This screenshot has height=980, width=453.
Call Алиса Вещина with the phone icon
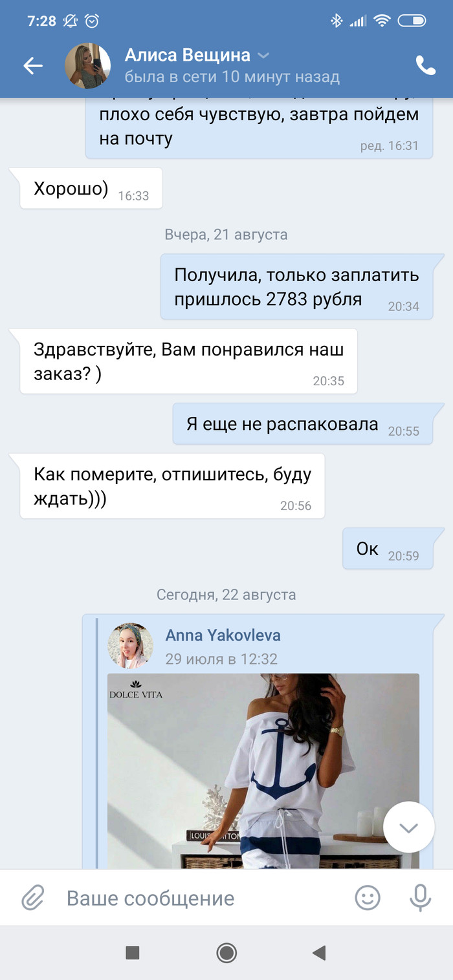click(x=425, y=65)
